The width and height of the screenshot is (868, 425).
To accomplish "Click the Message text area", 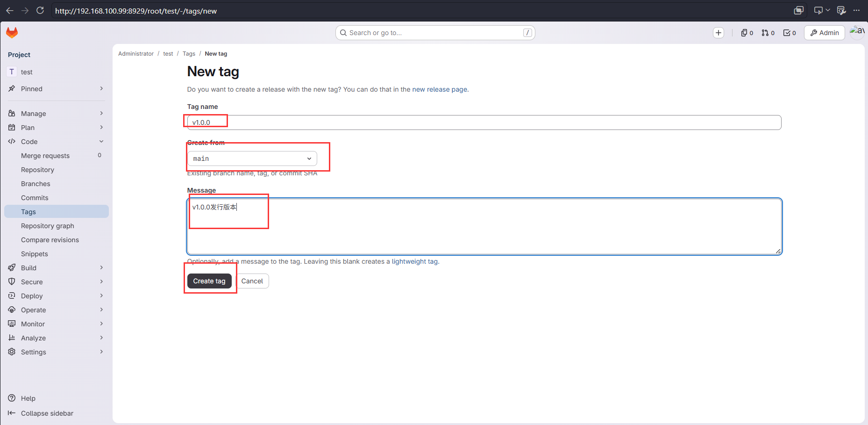I will coord(484,227).
